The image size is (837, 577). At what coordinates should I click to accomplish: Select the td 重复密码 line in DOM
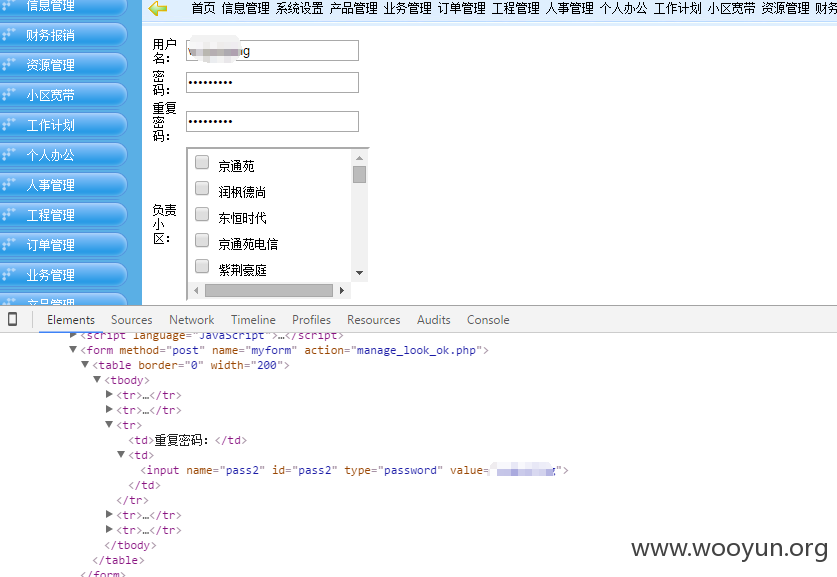coord(187,440)
